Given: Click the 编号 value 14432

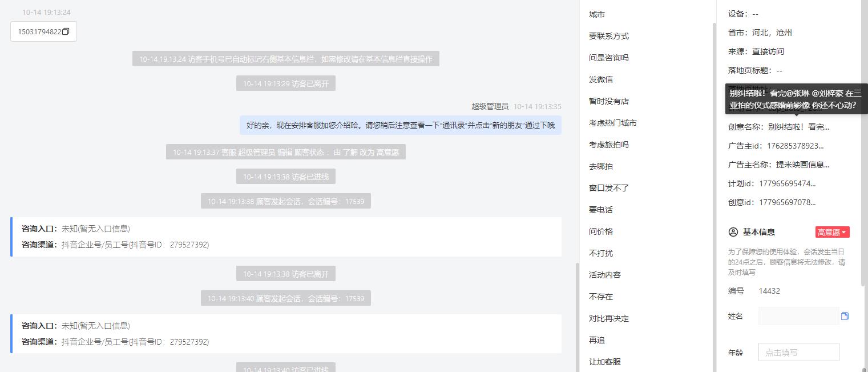Looking at the screenshot, I should pyautogui.click(x=769, y=291).
